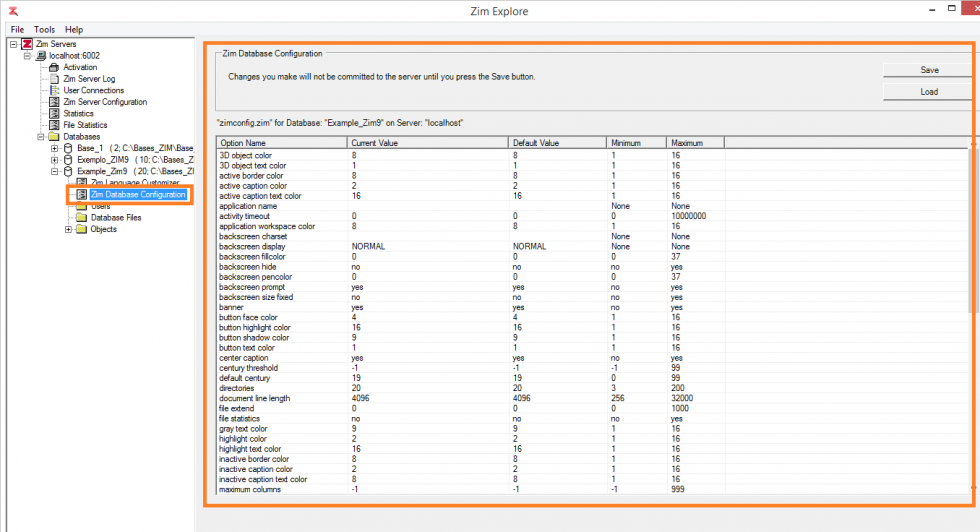Collapse the Databases folder node
The image size is (980, 532).
(x=41, y=136)
